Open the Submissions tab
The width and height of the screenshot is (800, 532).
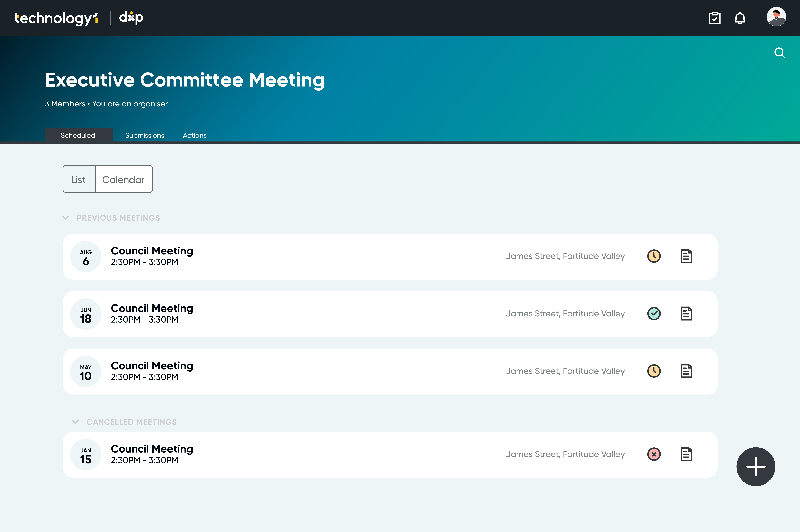point(145,135)
